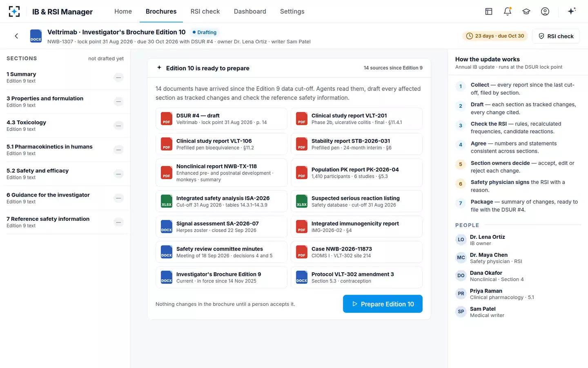Viewport: 588px width, 368px height.
Task: Click the status dash for 4.3 Toxicology
Action: pos(118,126)
